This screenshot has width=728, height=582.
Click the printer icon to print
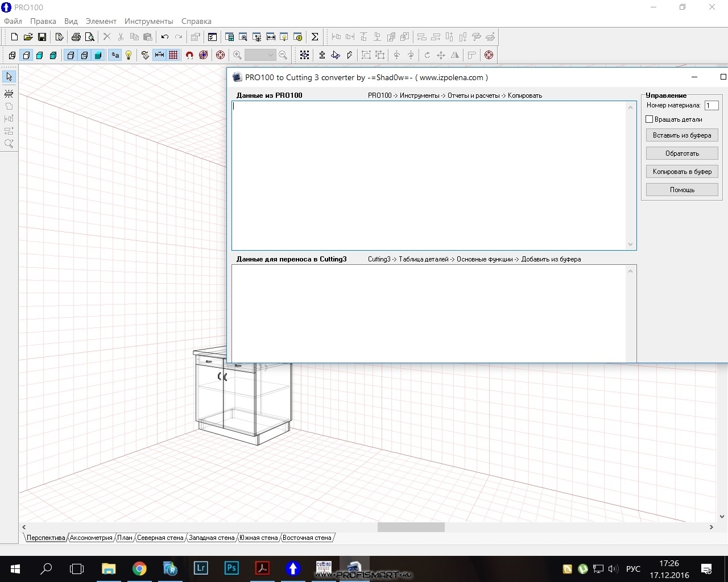76,37
